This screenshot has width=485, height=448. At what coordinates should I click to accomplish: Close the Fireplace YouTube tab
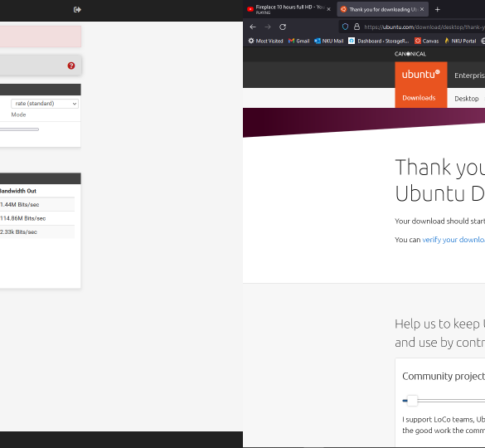tap(328, 9)
